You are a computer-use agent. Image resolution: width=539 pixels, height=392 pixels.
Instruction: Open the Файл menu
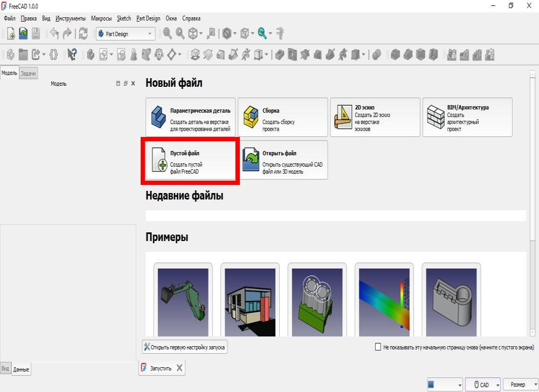(10, 18)
